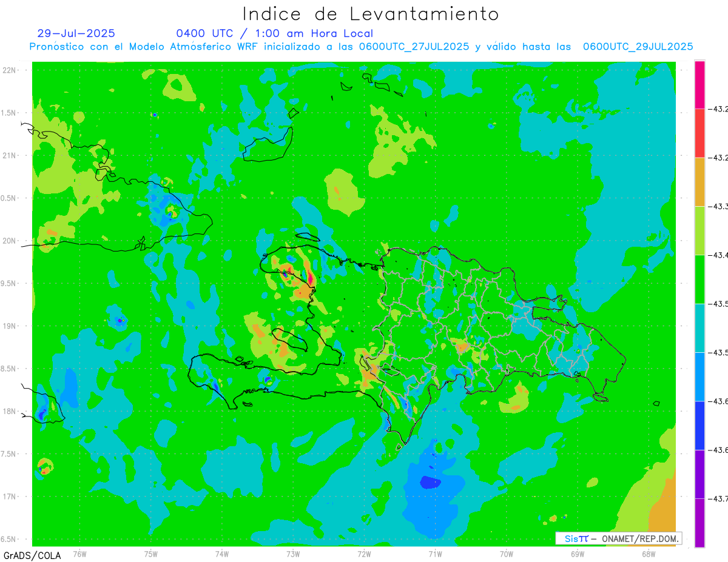Click the '76W' longitude label
728x562 pixels.
pos(79,554)
